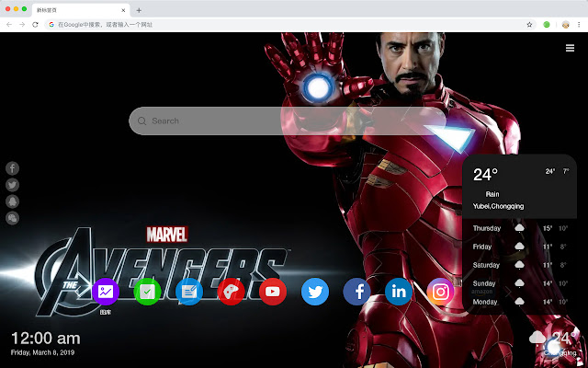Open the hamburger menu on the page
Image resolution: width=588 pixels, height=368 pixels.
pyautogui.click(x=570, y=48)
